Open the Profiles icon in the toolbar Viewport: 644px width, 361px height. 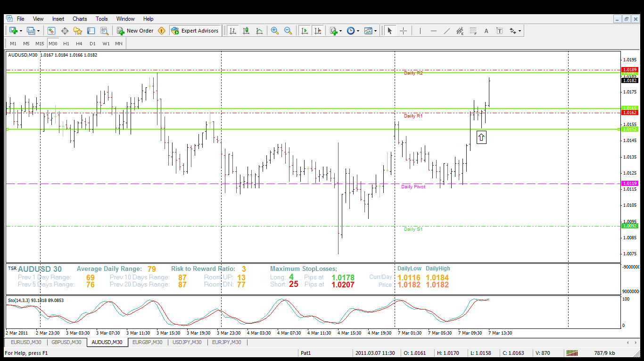coord(31,31)
